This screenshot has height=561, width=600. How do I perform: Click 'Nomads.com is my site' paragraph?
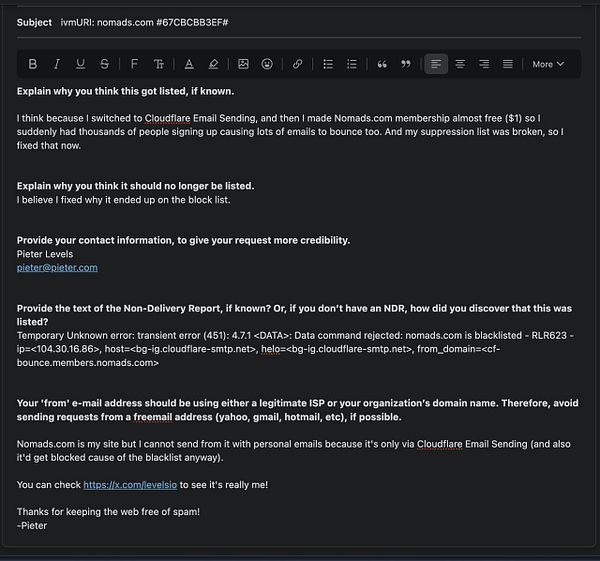[293, 451]
